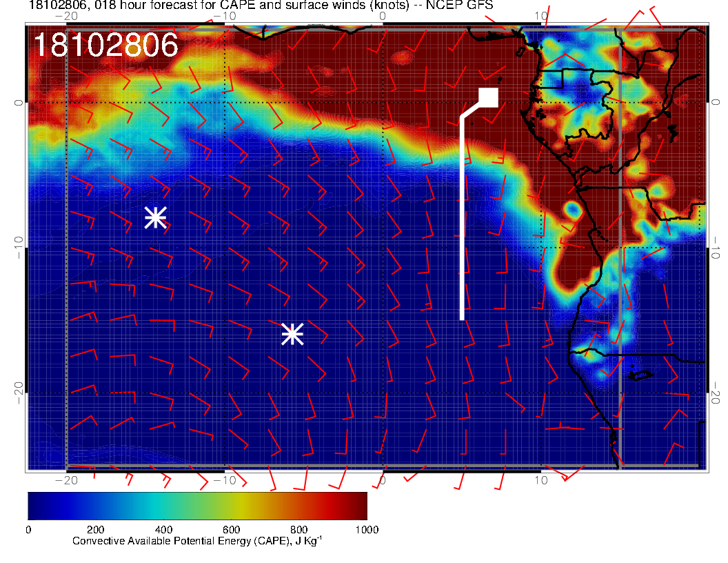This screenshot has height=563, width=728.
Task: Click the white asterisk marker near 16°S, 6°W
Action: click(x=292, y=334)
